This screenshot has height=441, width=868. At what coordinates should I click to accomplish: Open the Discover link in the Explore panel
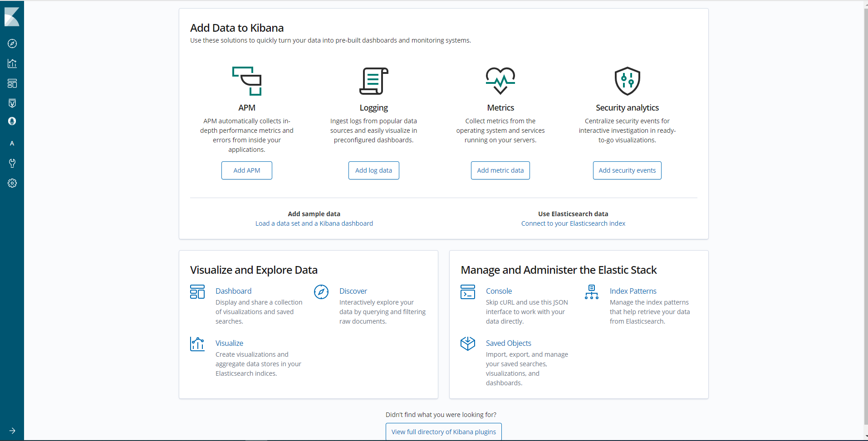click(353, 291)
